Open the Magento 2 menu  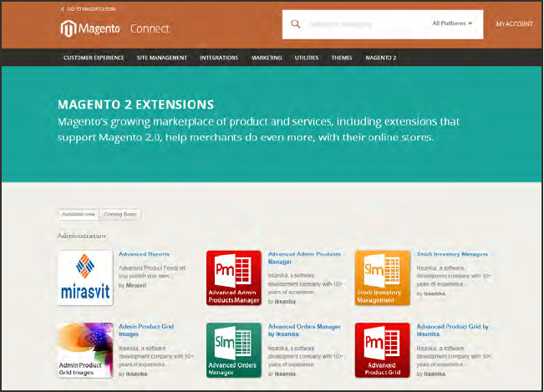(x=381, y=58)
